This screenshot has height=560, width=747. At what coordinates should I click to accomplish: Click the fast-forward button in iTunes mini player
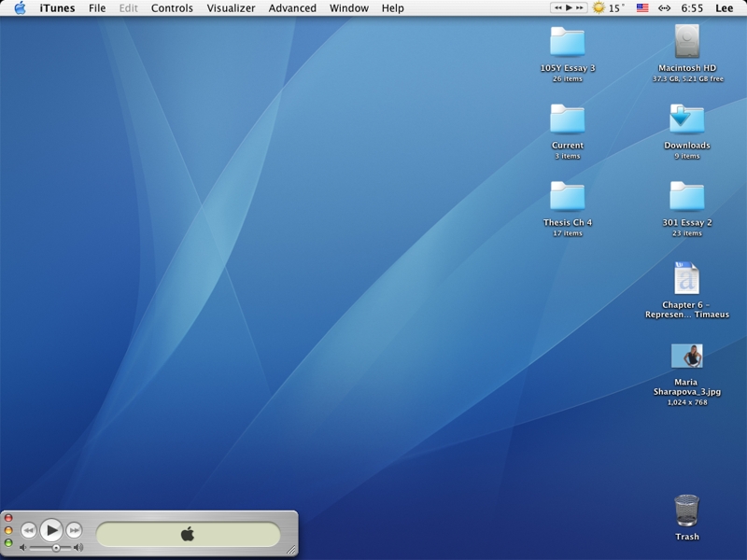(x=74, y=530)
